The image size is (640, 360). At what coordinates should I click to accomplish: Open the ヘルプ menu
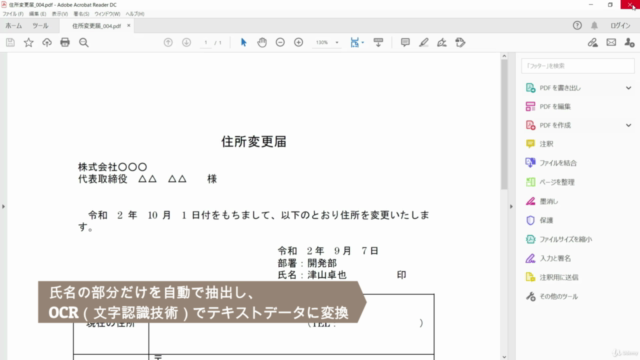click(x=135, y=14)
